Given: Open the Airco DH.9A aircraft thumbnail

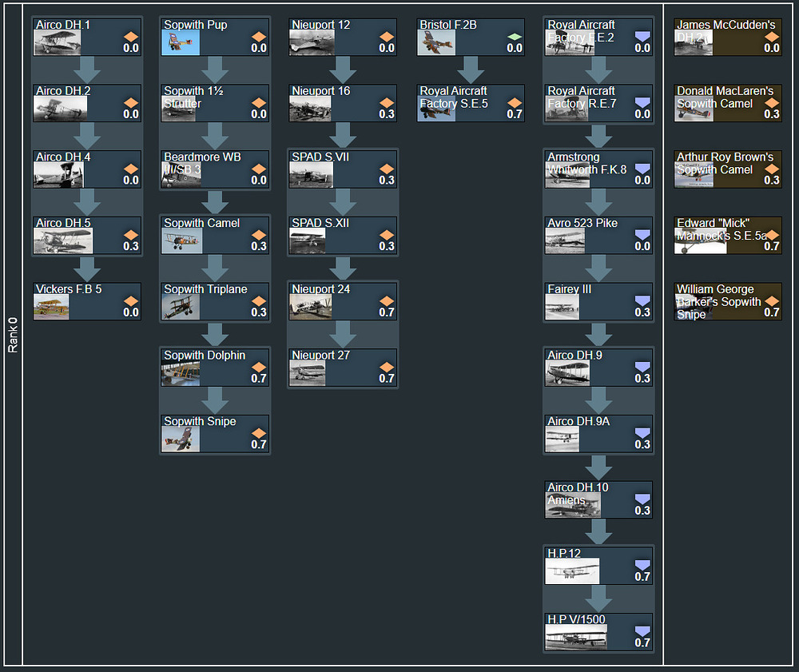Looking at the screenshot, I should pyautogui.click(x=562, y=439).
